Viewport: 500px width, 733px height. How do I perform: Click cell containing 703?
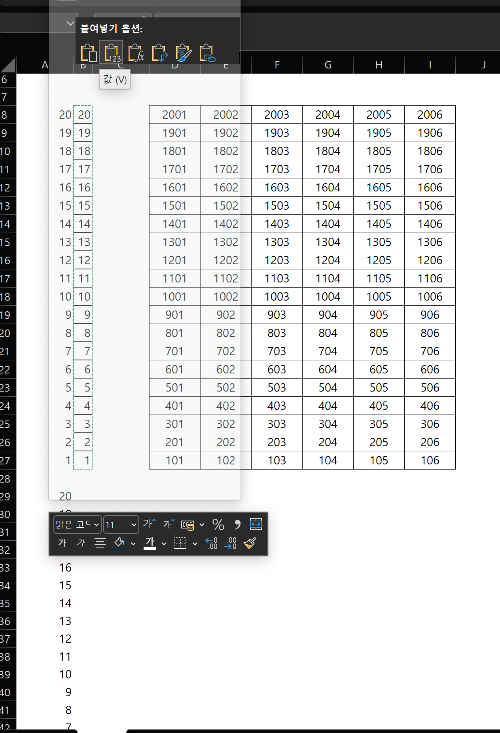pyautogui.click(x=277, y=351)
